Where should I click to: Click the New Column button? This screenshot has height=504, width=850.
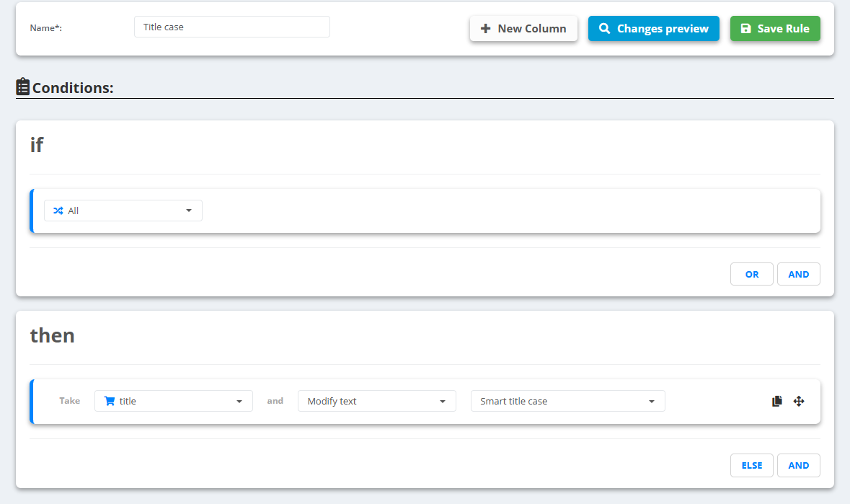click(523, 29)
